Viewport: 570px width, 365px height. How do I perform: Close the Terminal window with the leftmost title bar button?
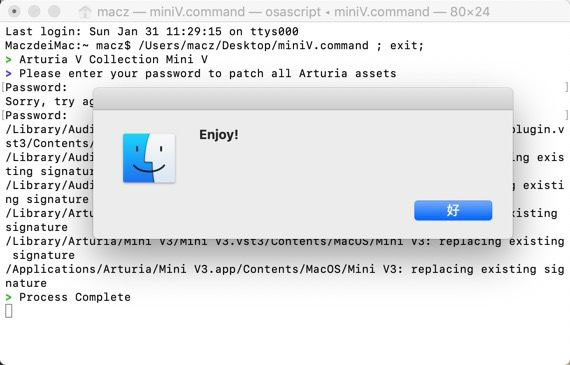click(x=14, y=11)
